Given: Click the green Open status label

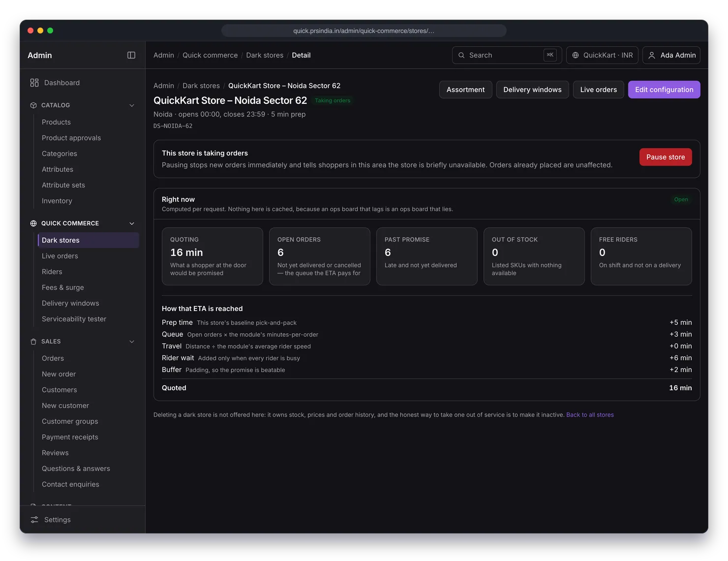Looking at the screenshot, I should point(681,199).
